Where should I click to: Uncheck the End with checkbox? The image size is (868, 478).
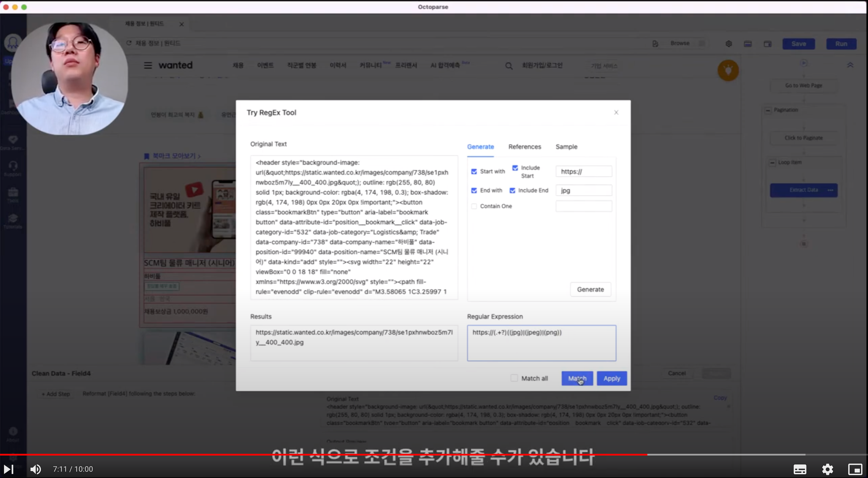click(x=474, y=191)
